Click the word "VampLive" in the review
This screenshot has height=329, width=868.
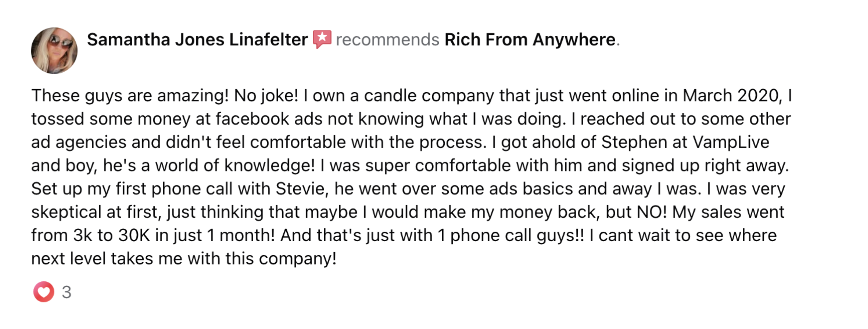pyautogui.click(x=731, y=142)
